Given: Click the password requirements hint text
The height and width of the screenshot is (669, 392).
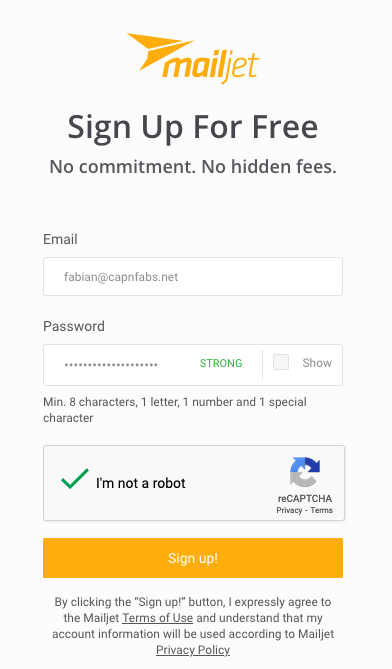Looking at the screenshot, I should [x=175, y=410].
